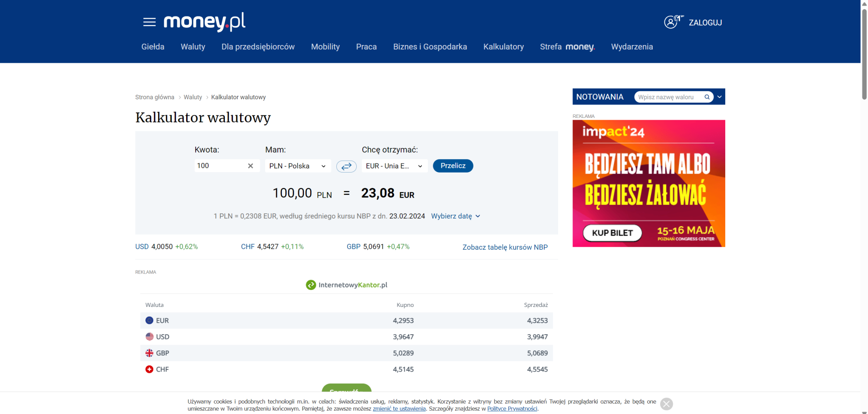868x414 pixels.
Task: Click the search magnifier in Notowania
Action: (707, 97)
